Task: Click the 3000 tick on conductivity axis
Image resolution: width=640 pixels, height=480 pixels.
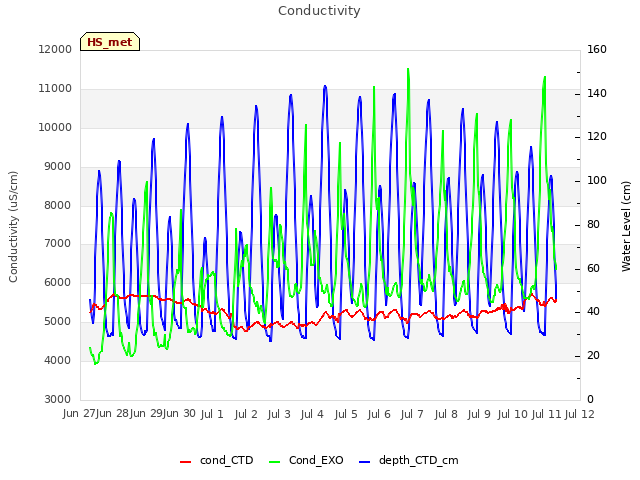Action: (58, 399)
